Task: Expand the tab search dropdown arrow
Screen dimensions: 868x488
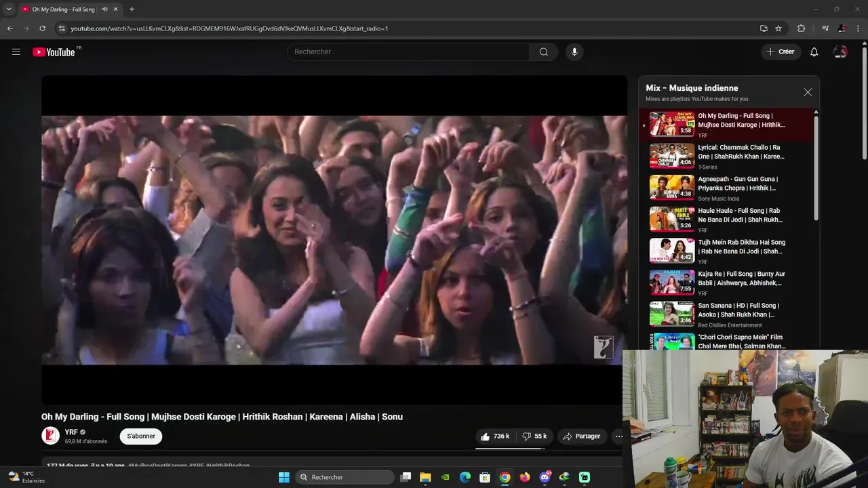Action: click(x=9, y=9)
